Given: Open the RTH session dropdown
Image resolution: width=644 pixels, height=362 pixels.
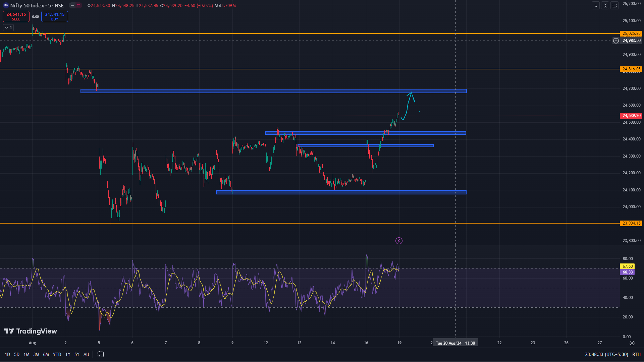Looking at the screenshot, I should tap(636, 354).
